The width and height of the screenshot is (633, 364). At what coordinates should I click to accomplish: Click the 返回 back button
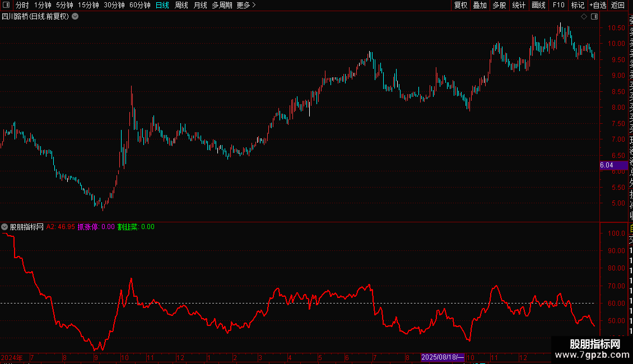(x=618, y=5)
